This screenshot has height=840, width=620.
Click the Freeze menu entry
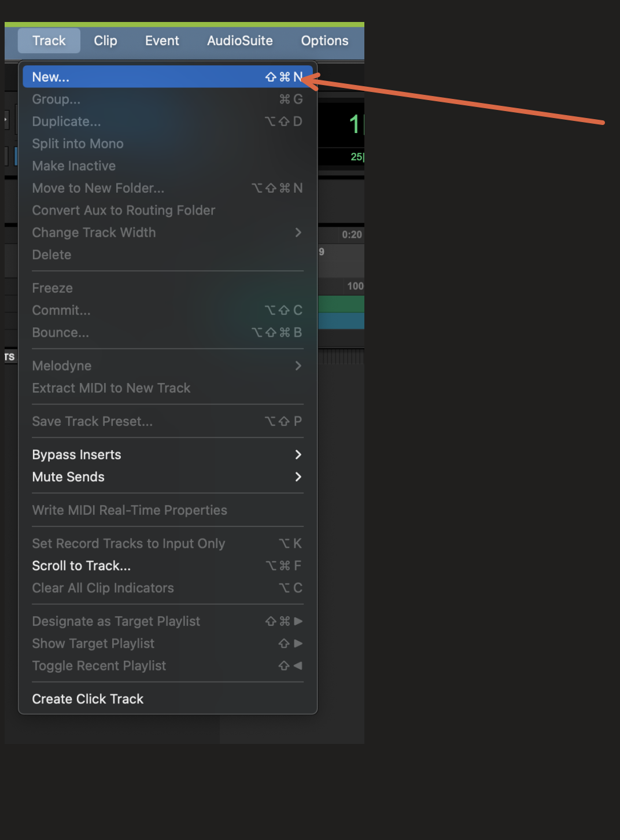pyautogui.click(x=53, y=288)
